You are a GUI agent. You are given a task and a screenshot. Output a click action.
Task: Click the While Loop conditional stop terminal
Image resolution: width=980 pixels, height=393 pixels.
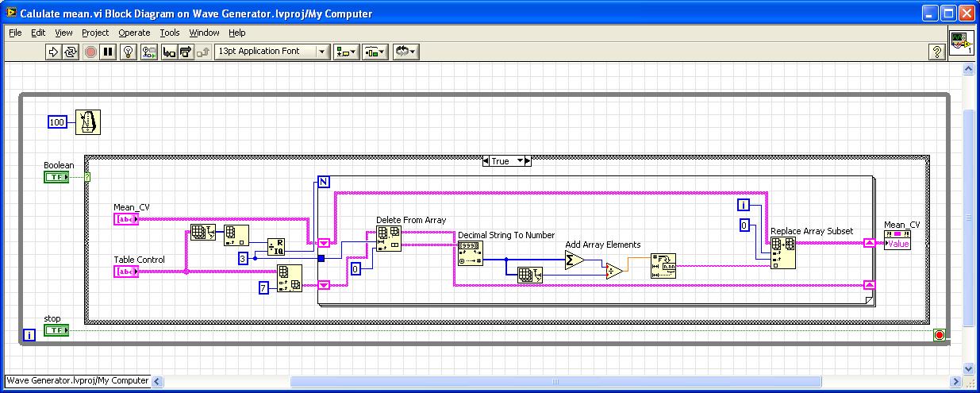tap(940, 335)
